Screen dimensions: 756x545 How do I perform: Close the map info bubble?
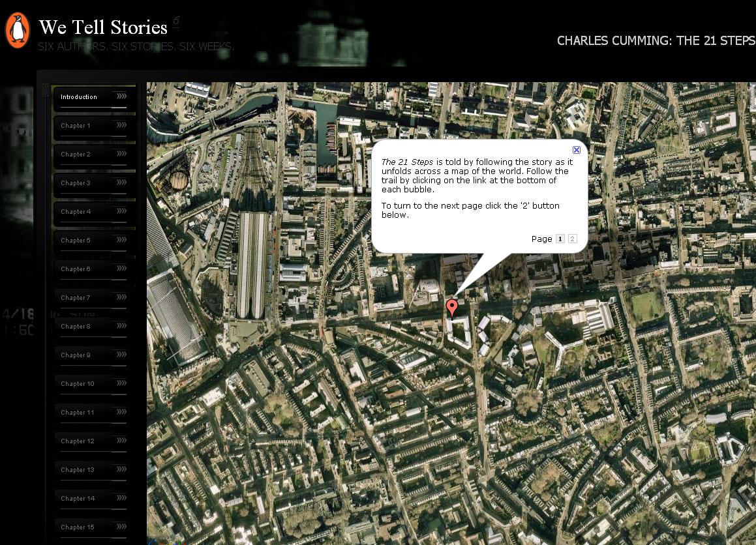[x=577, y=150]
